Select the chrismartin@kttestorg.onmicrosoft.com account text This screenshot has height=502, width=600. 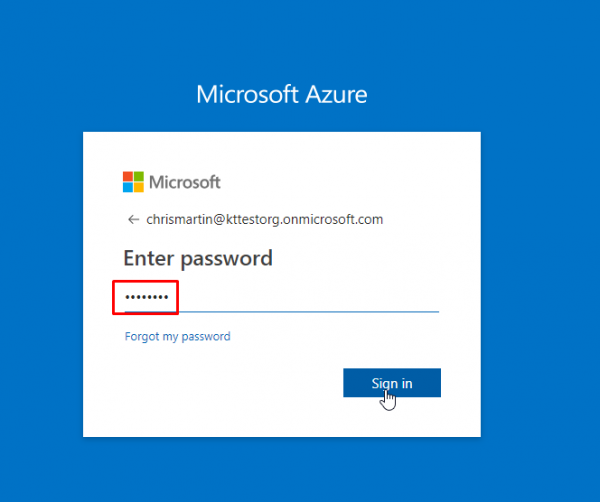[264, 220]
